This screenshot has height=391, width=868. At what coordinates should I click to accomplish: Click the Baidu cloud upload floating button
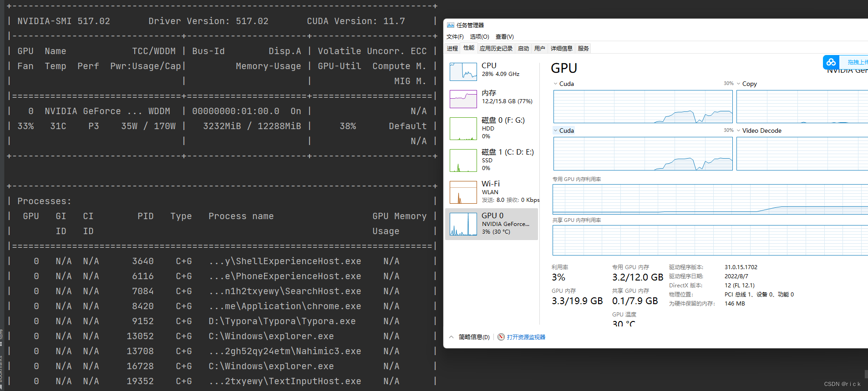831,62
